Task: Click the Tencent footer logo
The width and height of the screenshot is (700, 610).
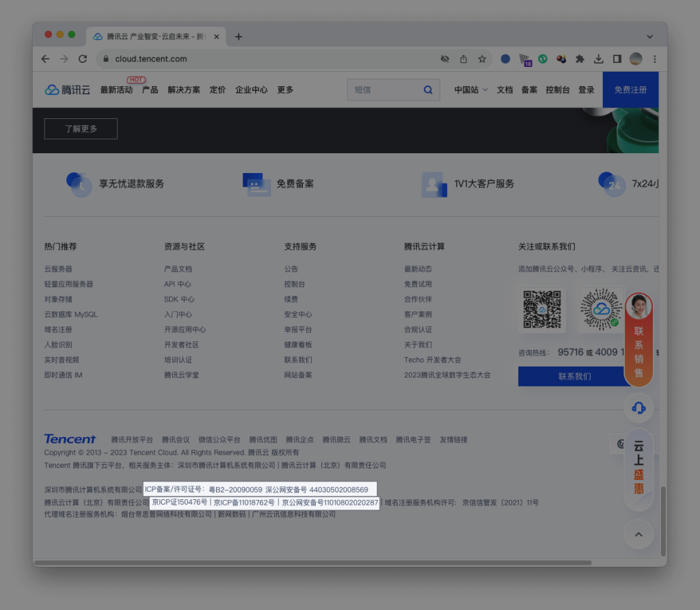Action: click(70, 439)
